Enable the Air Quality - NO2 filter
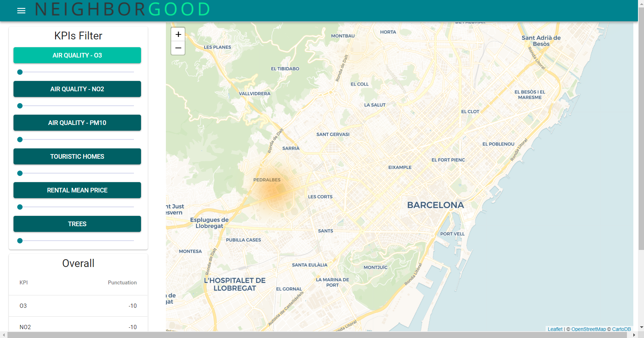 coord(77,89)
